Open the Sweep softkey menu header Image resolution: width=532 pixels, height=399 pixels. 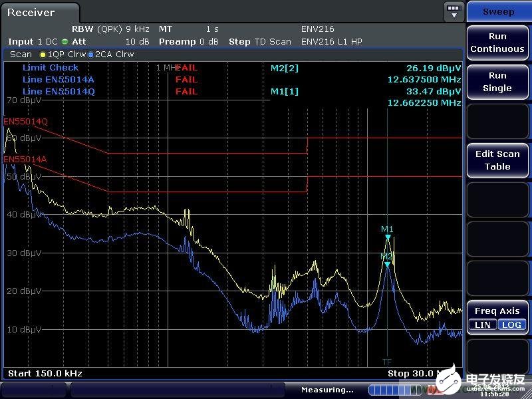tap(497, 11)
